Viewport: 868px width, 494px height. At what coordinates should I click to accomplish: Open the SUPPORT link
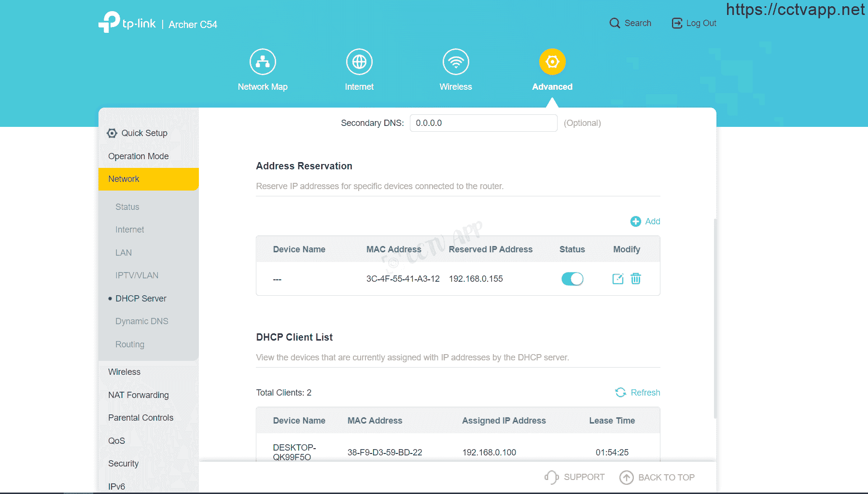[x=574, y=477]
